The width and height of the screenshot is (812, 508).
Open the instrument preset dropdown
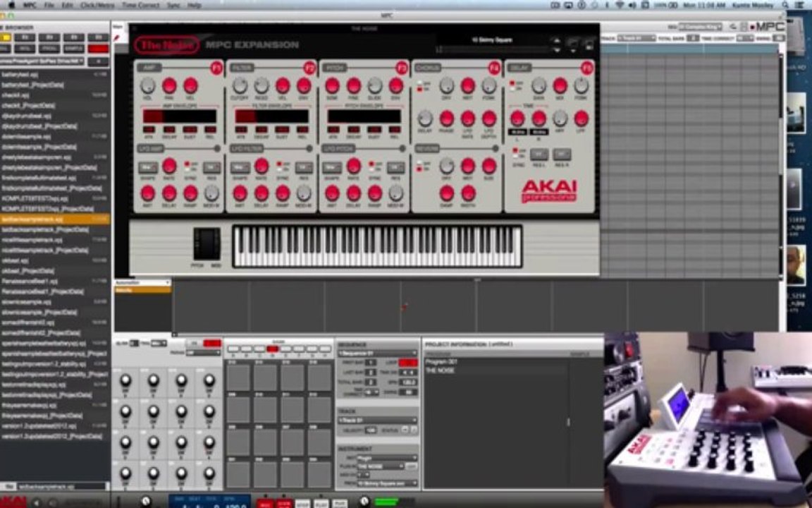[x=387, y=483]
